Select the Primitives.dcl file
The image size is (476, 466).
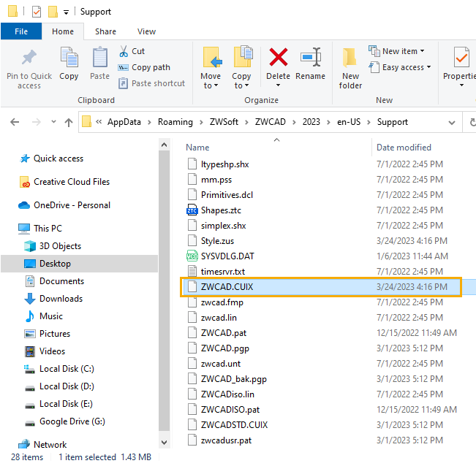coord(227,194)
